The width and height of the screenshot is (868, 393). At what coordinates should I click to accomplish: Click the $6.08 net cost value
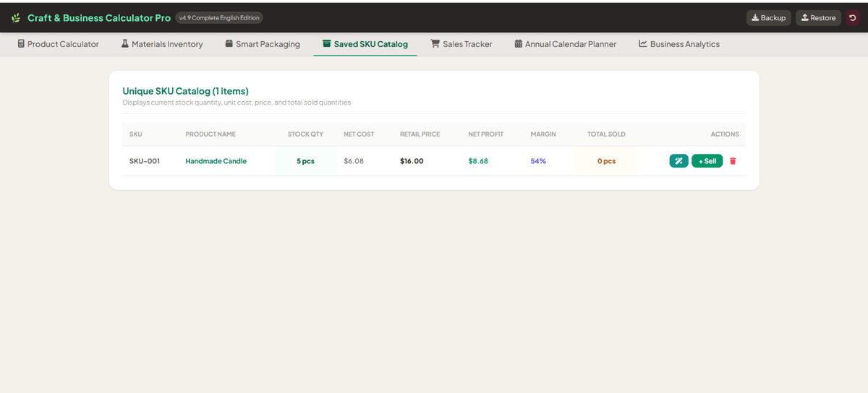pos(354,161)
